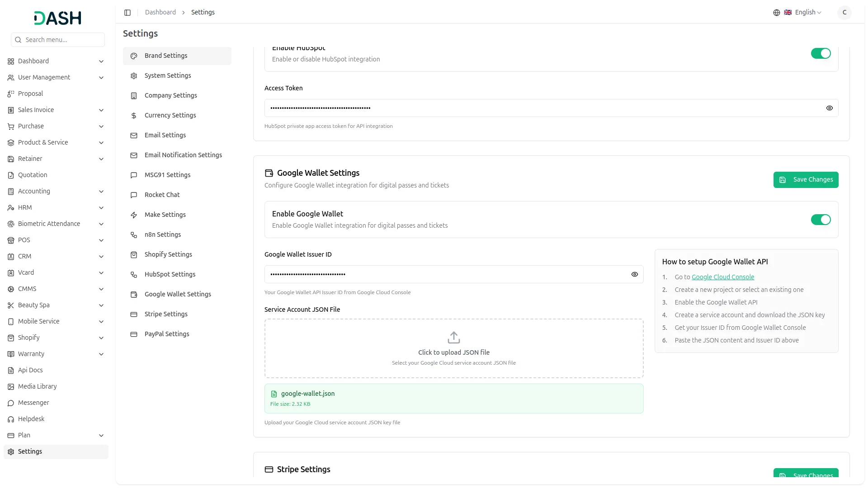Open the search menu field in sidebar
This screenshot has height=488, width=868.
point(58,40)
